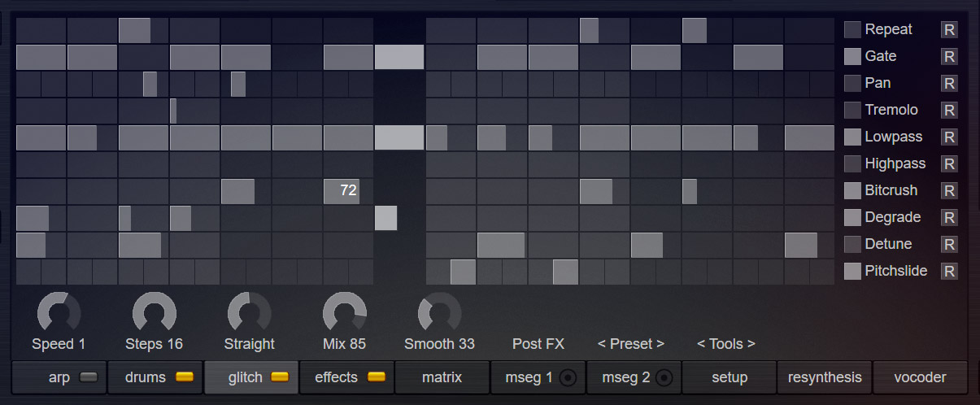Click the R button beside Pitchslide

pyautogui.click(x=949, y=272)
